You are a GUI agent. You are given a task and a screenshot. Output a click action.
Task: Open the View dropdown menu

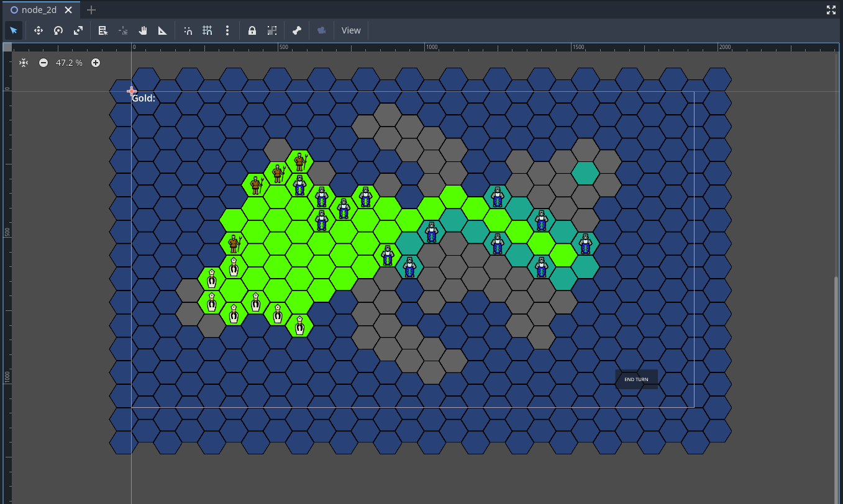(x=351, y=30)
